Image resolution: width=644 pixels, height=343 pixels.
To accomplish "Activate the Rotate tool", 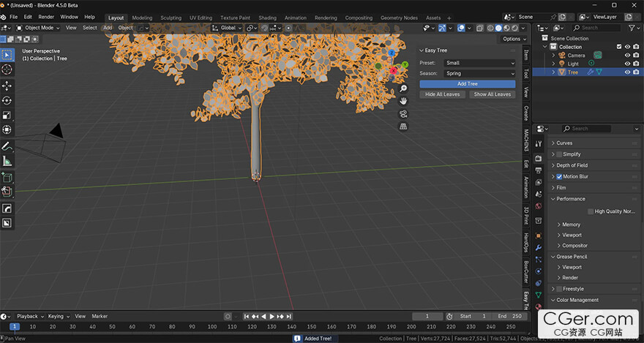I will [x=7, y=100].
